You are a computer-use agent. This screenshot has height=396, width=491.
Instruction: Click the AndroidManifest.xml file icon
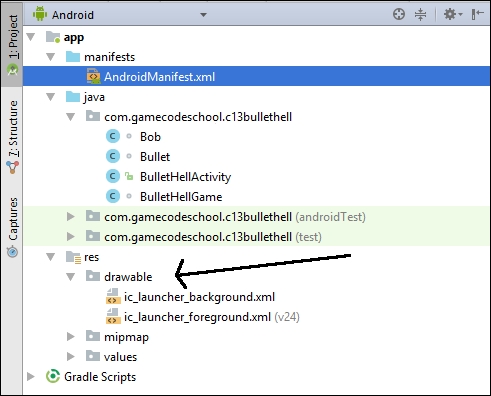click(x=93, y=76)
